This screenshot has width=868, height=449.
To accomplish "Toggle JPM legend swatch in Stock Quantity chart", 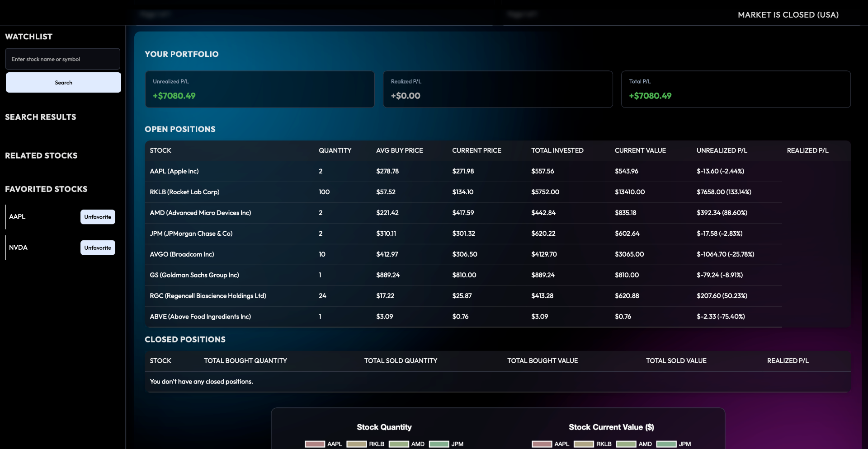I will (439, 444).
